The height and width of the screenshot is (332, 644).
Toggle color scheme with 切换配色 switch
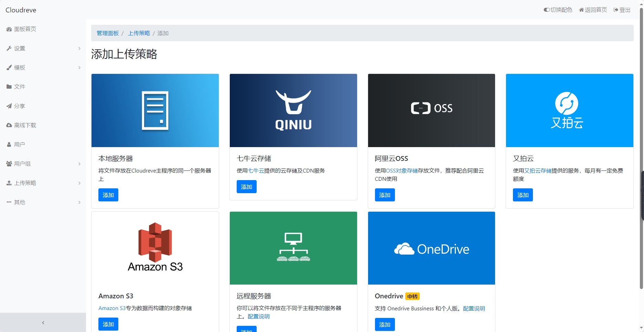pos(558,10)
